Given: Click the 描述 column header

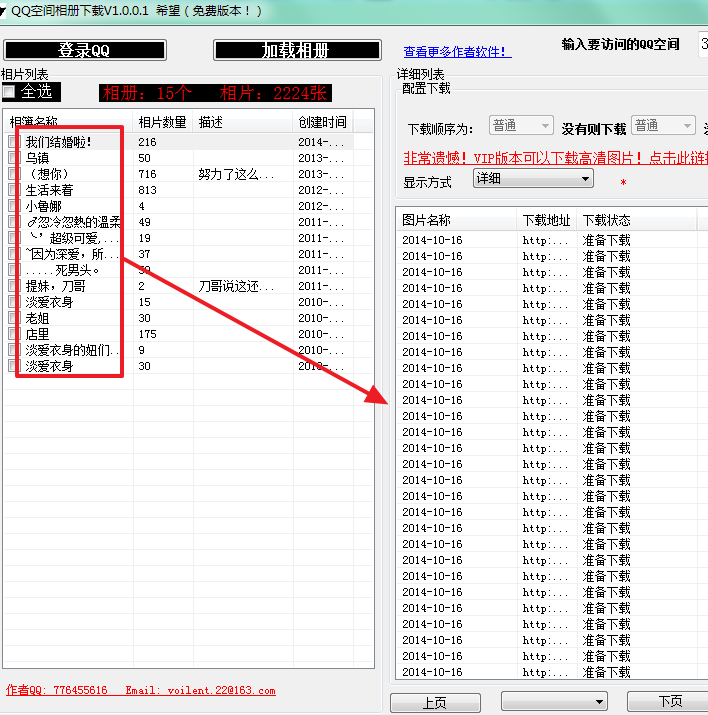Looking at the screenshot, I should point(243,122).
